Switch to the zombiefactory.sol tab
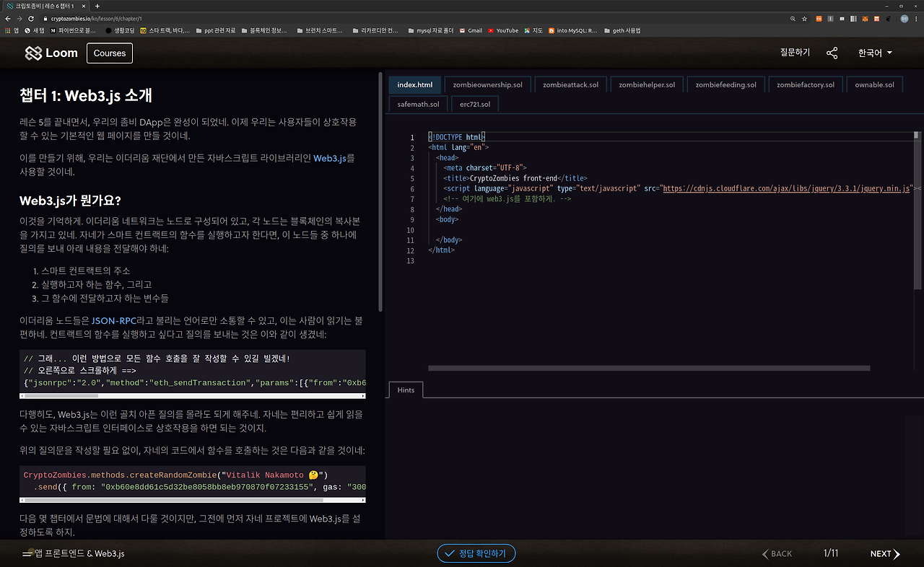924x567 pixels. coord(806,84)
